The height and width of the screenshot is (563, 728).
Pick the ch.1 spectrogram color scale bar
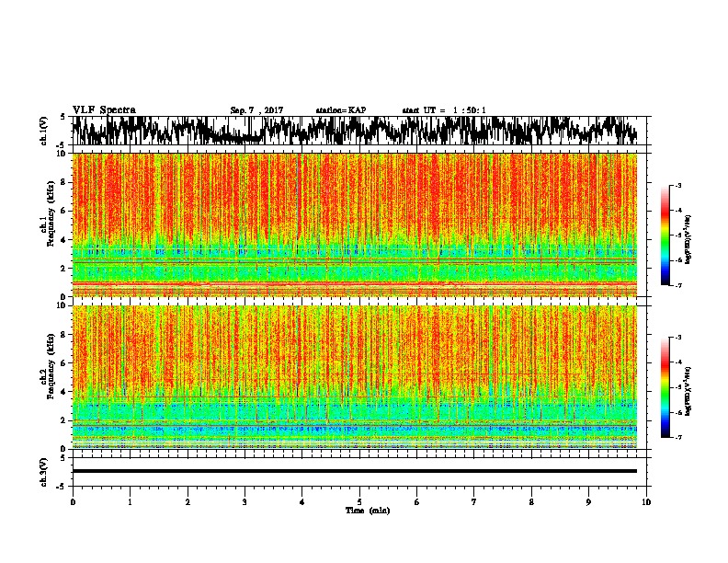(x=665, y=236)
